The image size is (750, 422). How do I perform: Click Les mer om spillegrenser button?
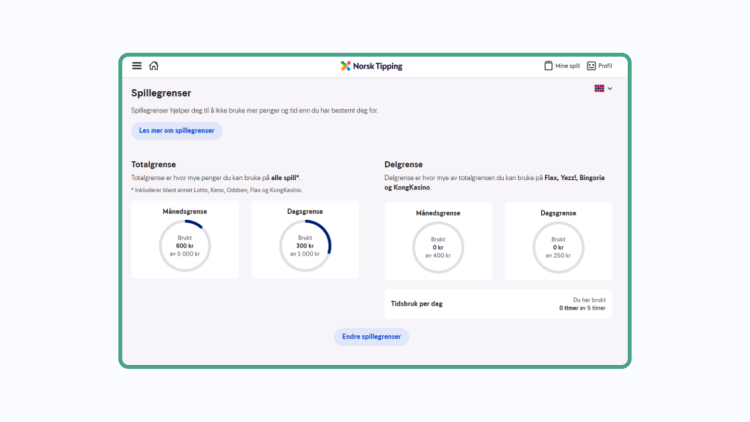(177, 131)
